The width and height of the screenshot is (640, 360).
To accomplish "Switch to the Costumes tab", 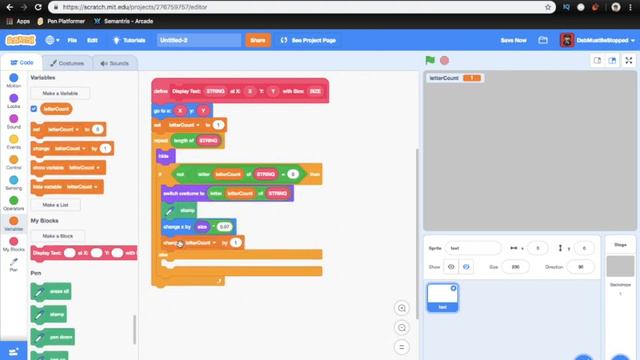I will click(x=67, y=63).
